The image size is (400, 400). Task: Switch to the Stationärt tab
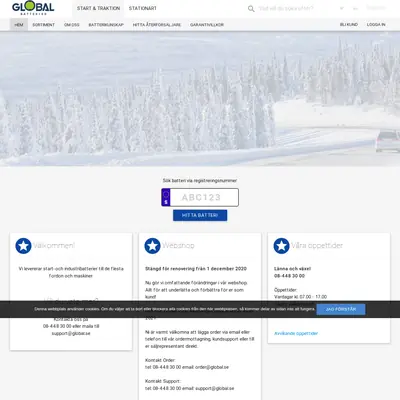pyautogui.click(x=143, y=8)
